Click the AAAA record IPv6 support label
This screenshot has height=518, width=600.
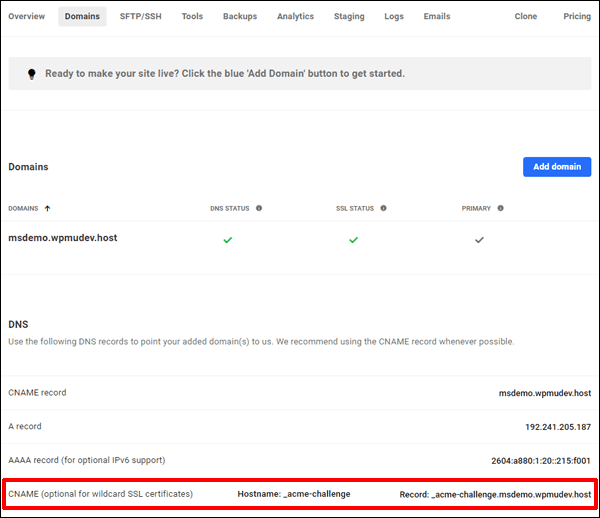tap(87, 460)
